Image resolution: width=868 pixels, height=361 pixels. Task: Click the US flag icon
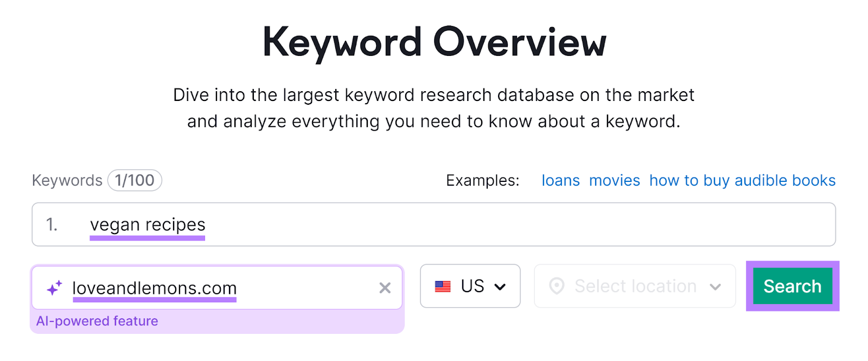pyautogui.click(x=442, y=286)
